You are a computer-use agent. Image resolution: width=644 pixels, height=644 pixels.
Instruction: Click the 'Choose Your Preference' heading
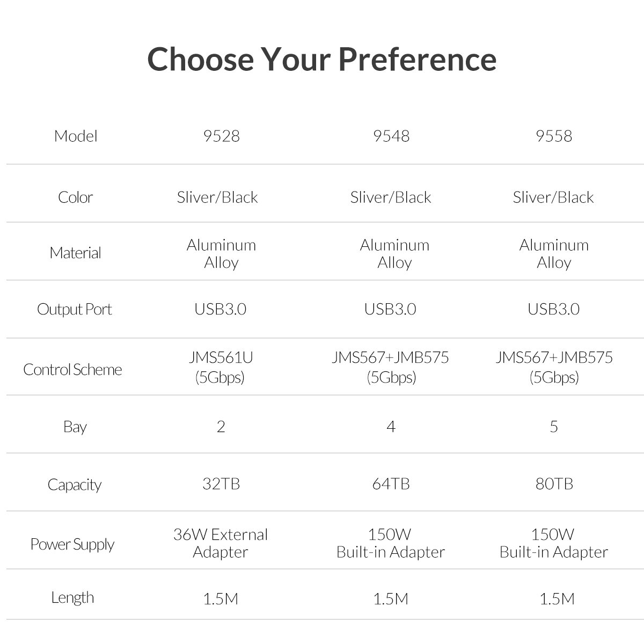(x=321, y=58)
